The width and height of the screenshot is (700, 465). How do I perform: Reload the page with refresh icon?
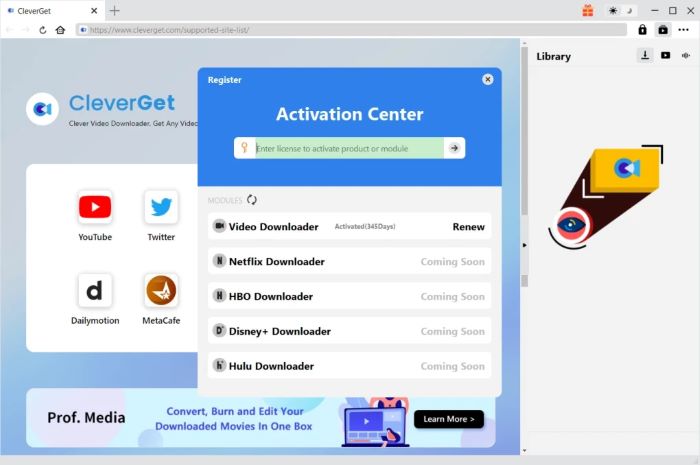(42, 30)
